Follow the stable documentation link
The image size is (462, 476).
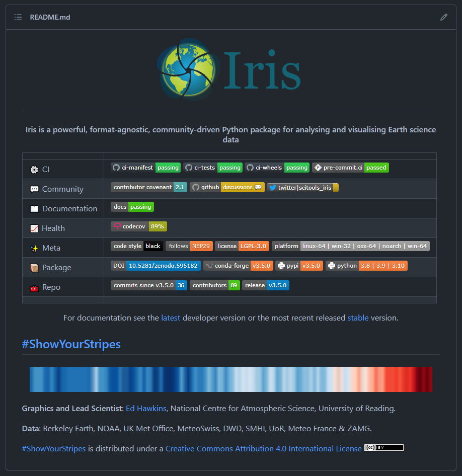pos(358,318)
